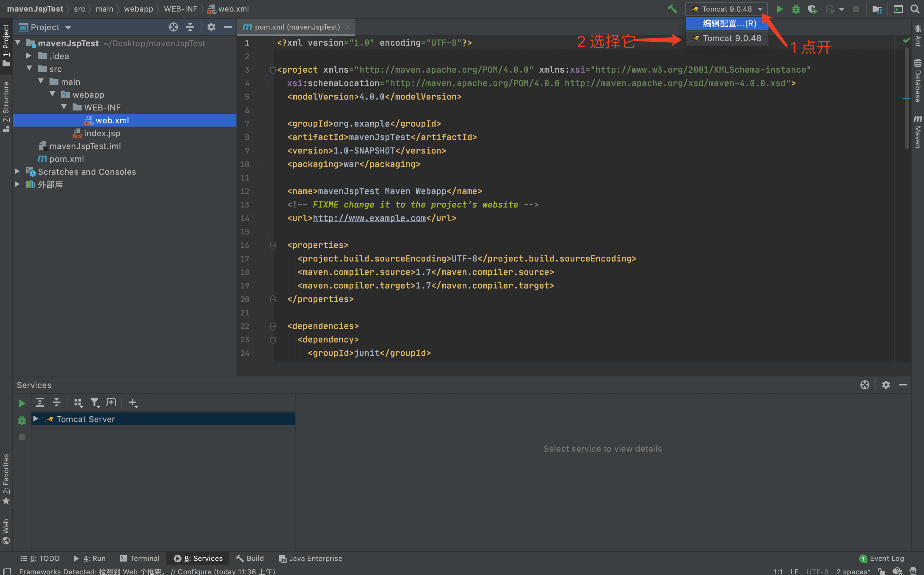Viewport: 924px width, 575px height.
Task: Open the Terminal tool window
Action: click(x=139, y=558)
